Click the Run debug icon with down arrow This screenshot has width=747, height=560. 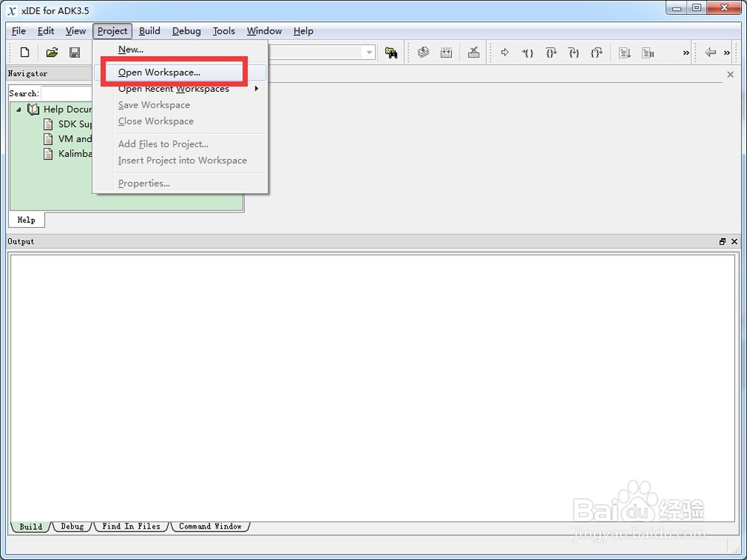[x=624, y=52]
